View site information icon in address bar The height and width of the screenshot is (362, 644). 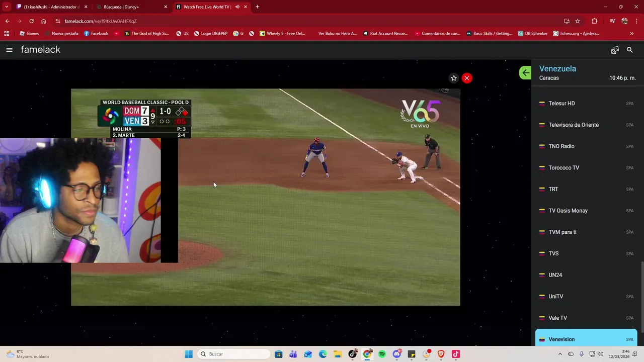58,21
